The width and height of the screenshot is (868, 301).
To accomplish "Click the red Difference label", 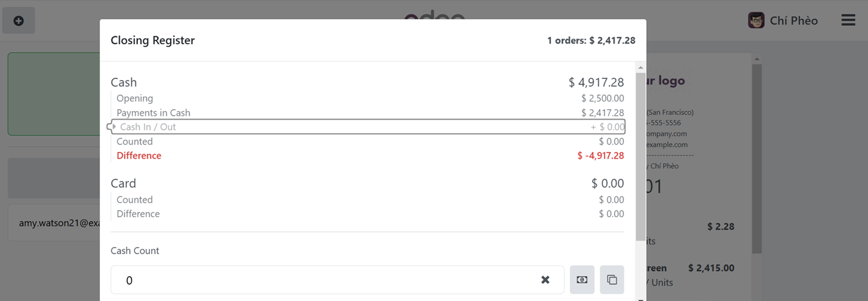I will tap(139, 156).
